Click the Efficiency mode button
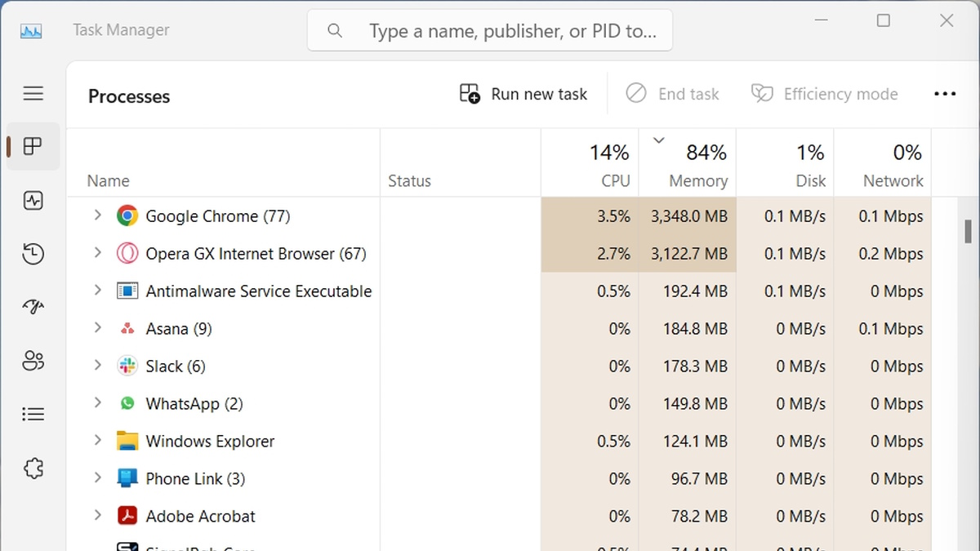Screen dimensions: 980x551 [825, 94]
